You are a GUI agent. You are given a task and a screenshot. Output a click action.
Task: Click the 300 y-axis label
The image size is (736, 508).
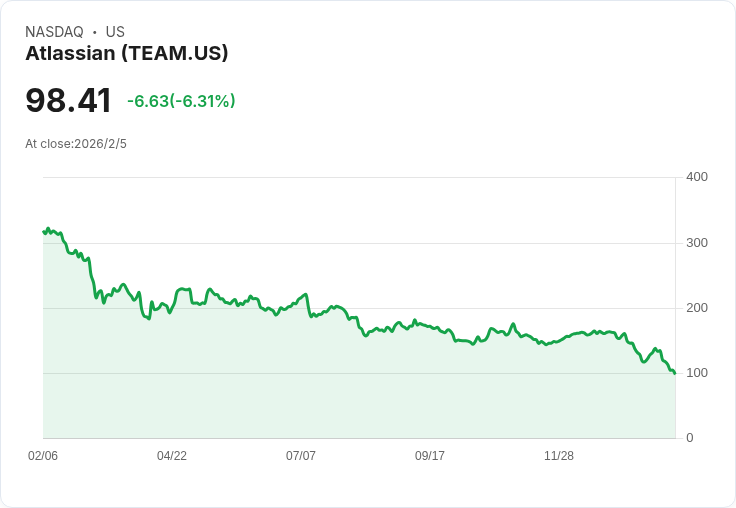696,243
